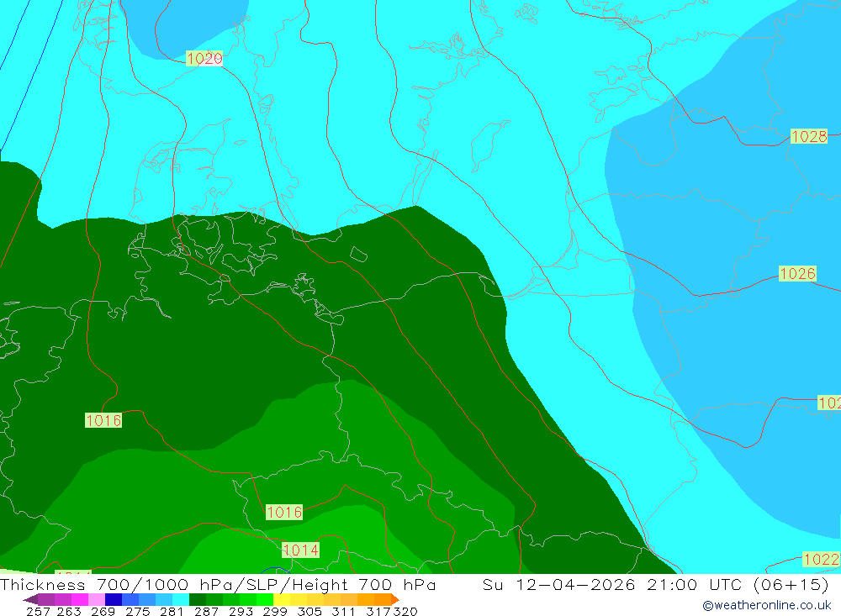Select the brightest lime green legend swatch

click(x=265, y=599)
